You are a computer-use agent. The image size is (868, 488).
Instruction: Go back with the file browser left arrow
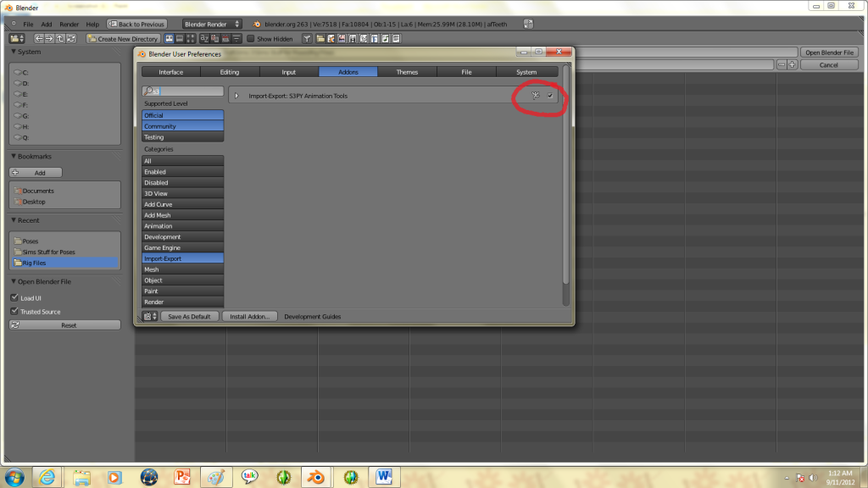coord(39,39)
